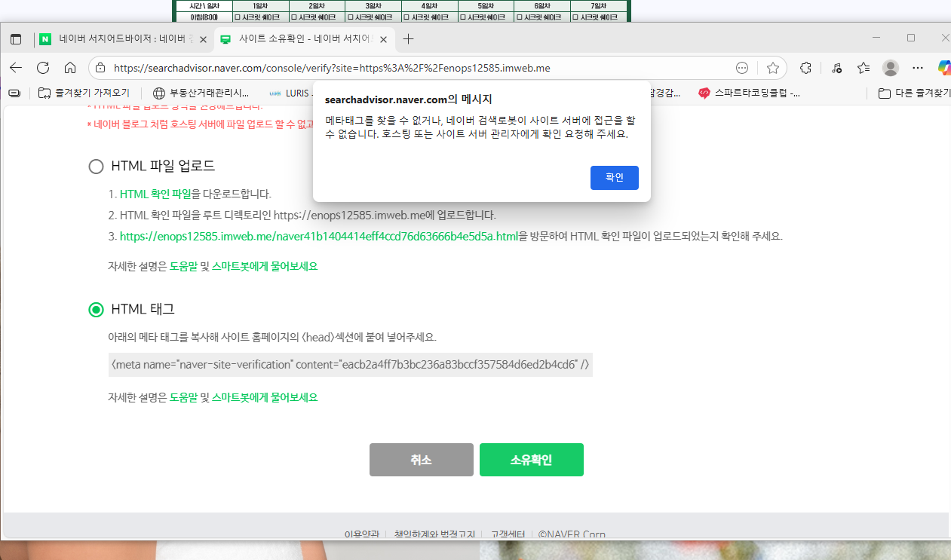951x560 pixels.
Task: Open 즐겨찾기 가져오기 bookmark folder
Action: tap(84, 93)
